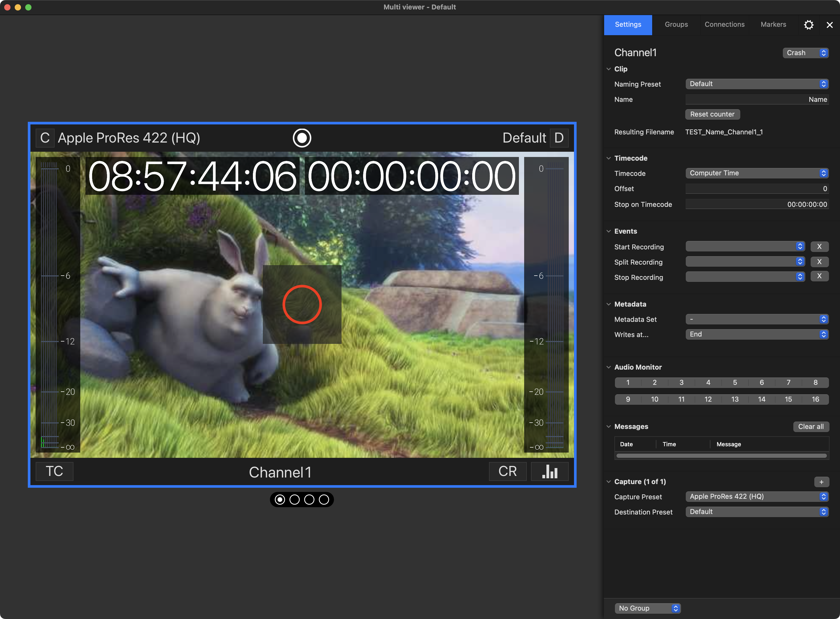Open the Markers tab
This screenshot has width=840, height=619.
tap(773, 25)
